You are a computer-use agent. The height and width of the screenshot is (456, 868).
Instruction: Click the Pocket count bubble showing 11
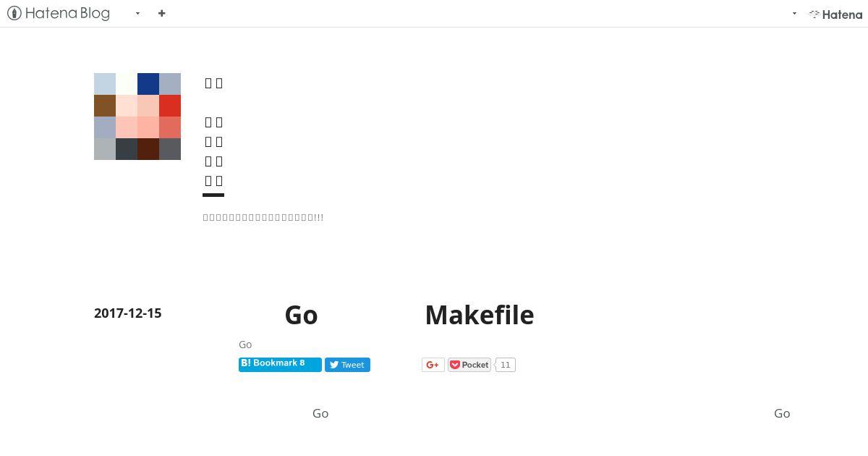click(506, 365)
